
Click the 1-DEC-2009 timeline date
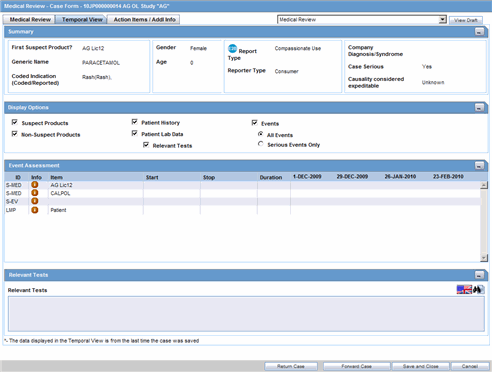pyautogui.click(x=307, y=176)
